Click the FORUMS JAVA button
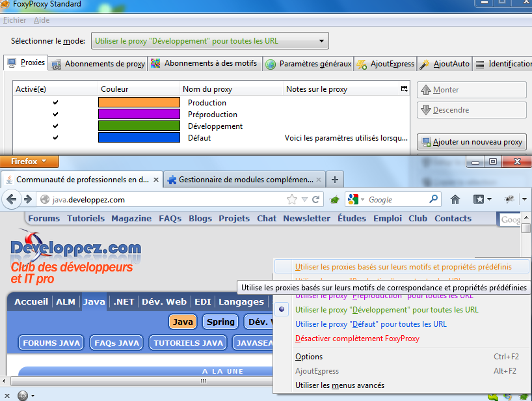 (x=51, y=343)
